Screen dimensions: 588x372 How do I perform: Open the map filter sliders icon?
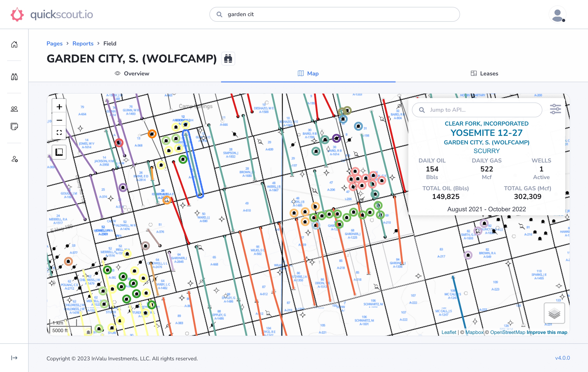click(555, 109)
